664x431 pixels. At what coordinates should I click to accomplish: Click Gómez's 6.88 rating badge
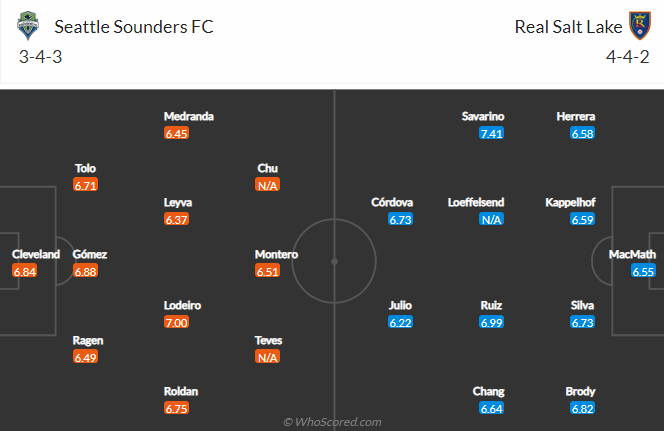(86, 271)
